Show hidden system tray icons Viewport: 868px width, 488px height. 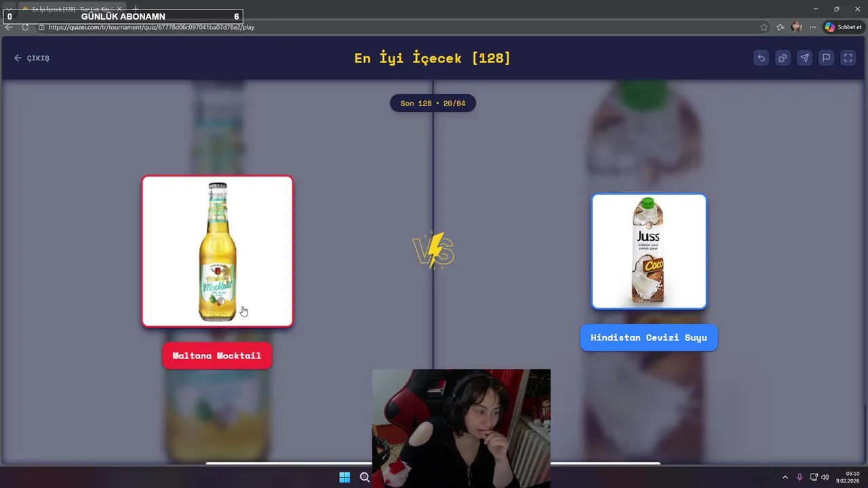click(x=785, y=477)
